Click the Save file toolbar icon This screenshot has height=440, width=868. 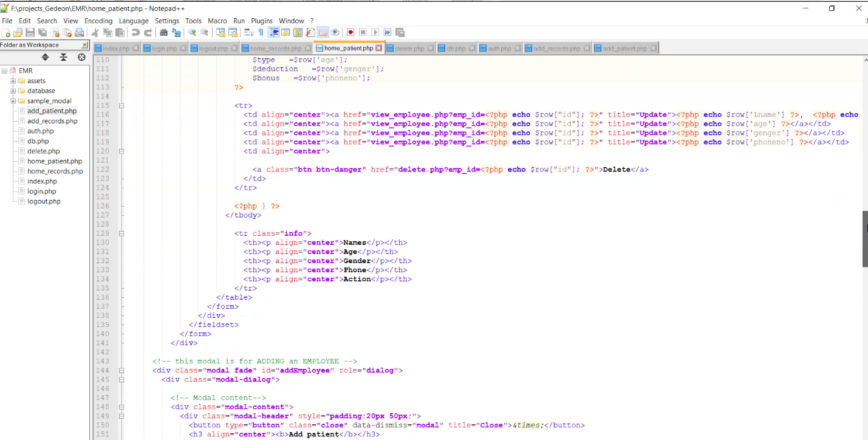[x=30, y=32]
